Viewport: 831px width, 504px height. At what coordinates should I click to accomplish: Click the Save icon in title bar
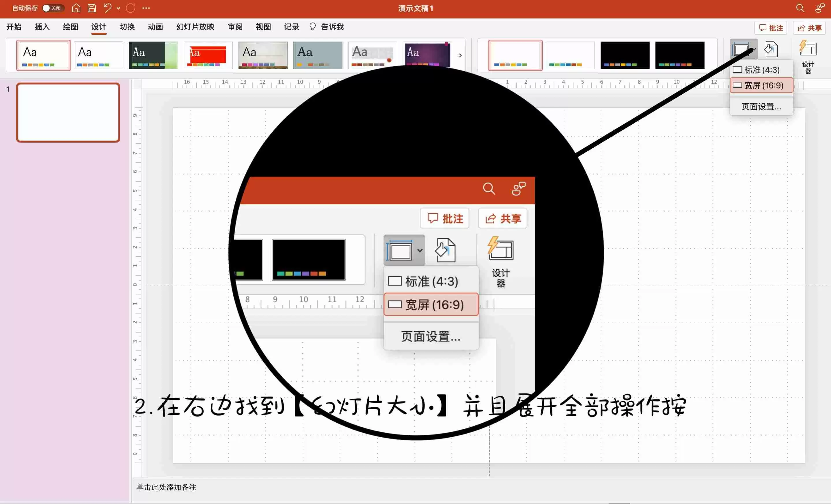(x=92, y=8)
